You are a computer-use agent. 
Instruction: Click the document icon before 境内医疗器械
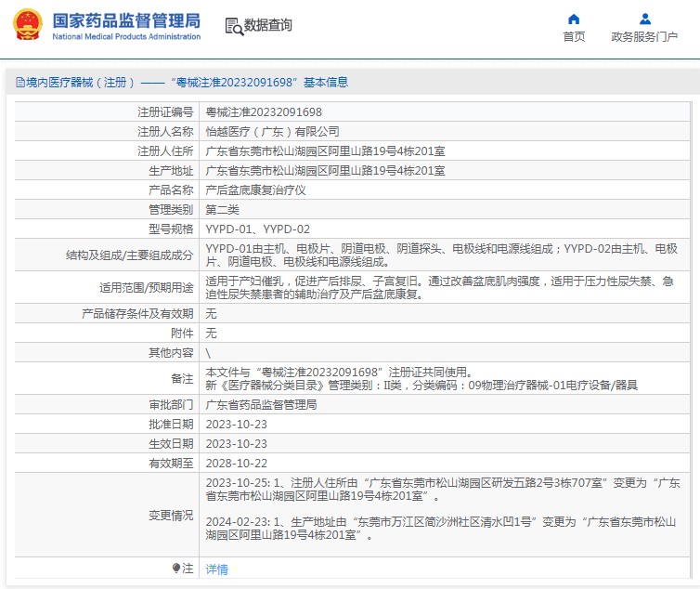(19, 83)
